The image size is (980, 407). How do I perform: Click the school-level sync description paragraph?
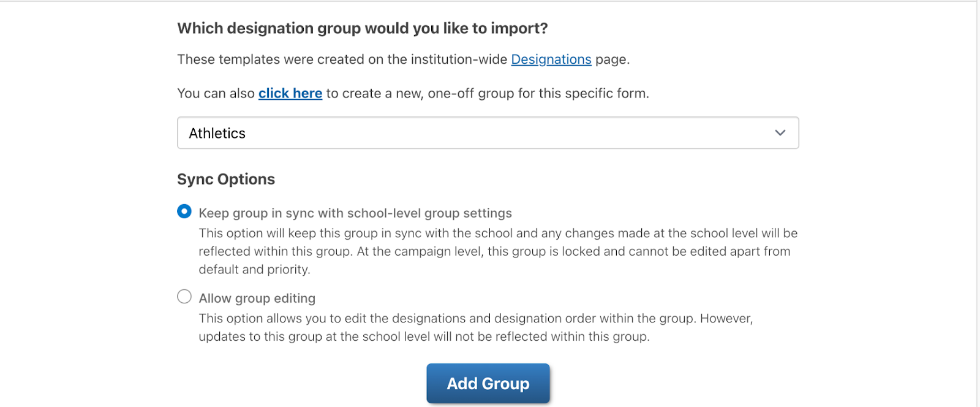tap(498, 251)
